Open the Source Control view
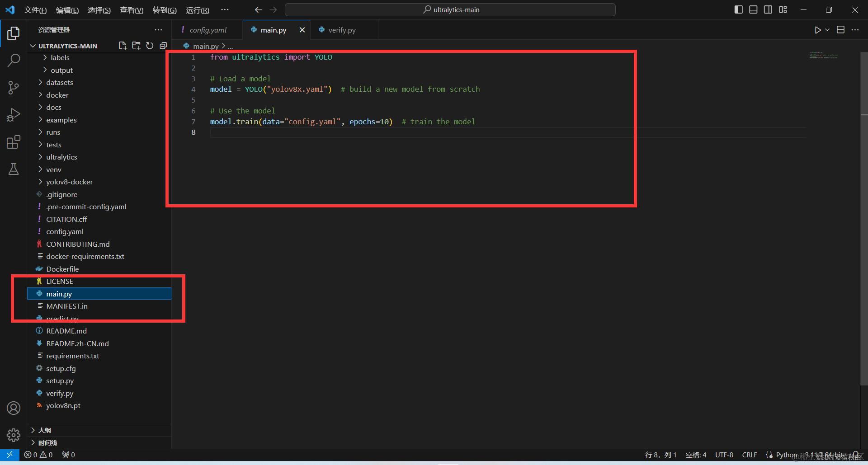The image size is (868, 465). pyautogui.click(x=14, y=88)
